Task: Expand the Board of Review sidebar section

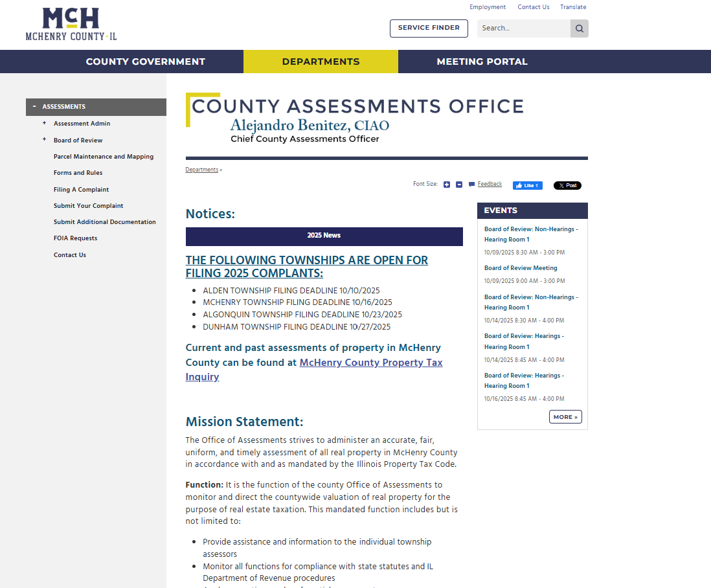Action: pyautogui.click(x=43, y=140)
